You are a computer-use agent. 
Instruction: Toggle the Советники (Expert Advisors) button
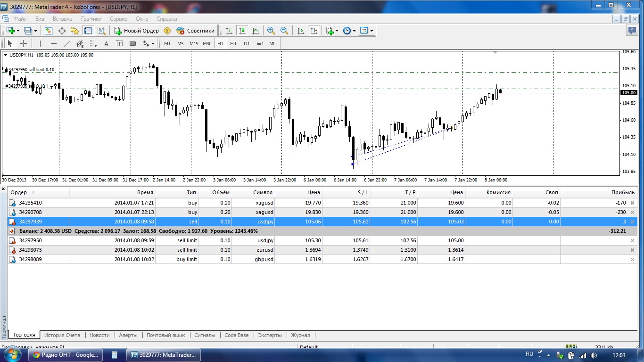(195, 31)
